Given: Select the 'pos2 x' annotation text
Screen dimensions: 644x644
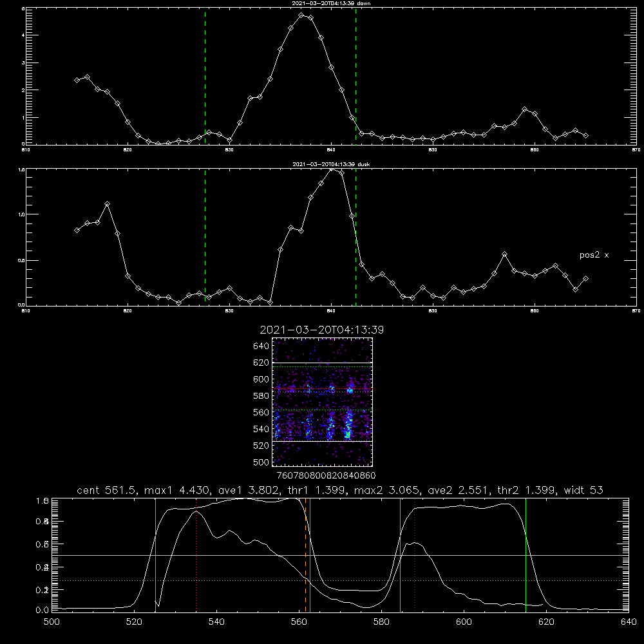Looking at the screenshot, I should point(594,255).
